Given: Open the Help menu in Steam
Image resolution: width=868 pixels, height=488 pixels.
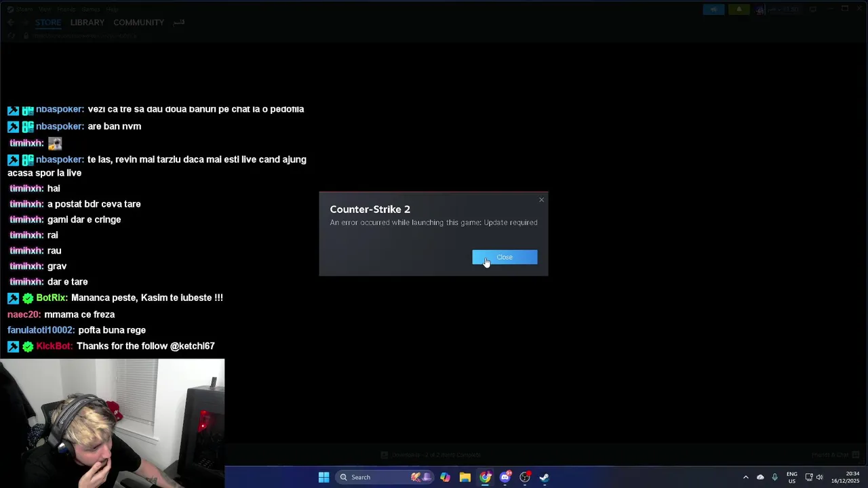Looking at the screenshot, I should (x=112, y=9).
